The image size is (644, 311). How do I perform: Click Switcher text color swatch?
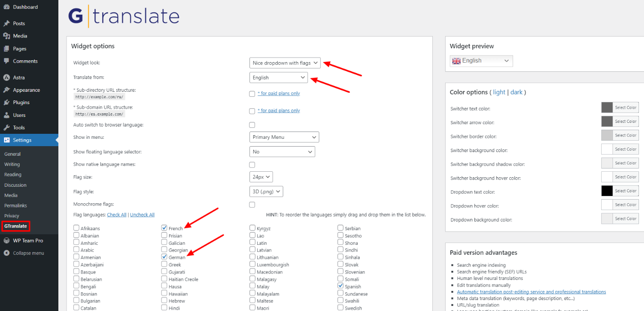607,108
